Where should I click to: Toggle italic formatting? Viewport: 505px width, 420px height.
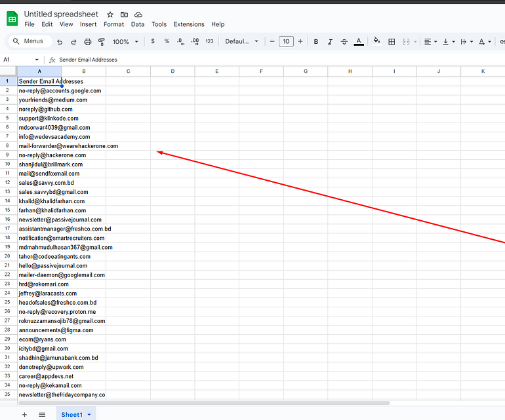(330, 41)
